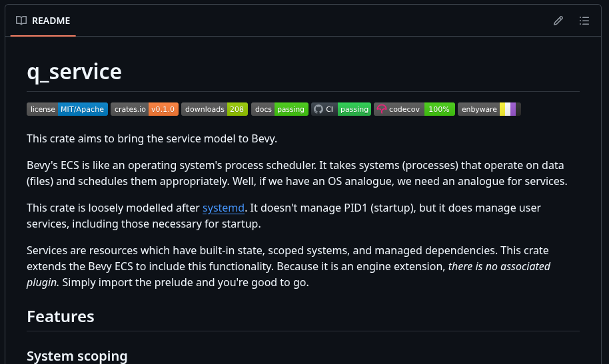
Task: Open the codecov 100% badge
Action: (x=414, y=109)
